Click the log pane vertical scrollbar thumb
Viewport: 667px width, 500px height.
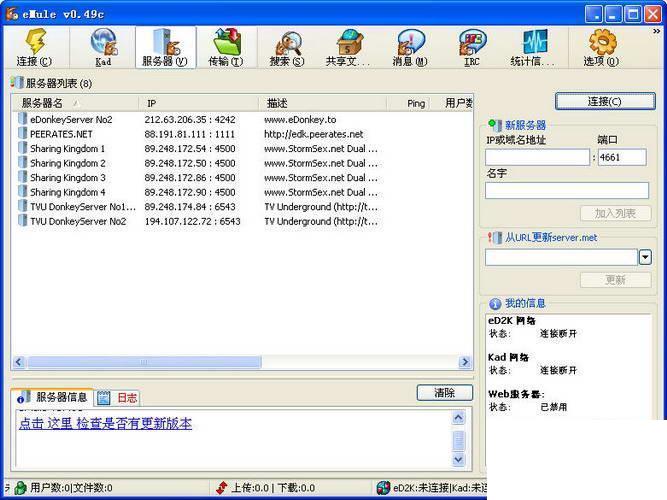(459, 440)
